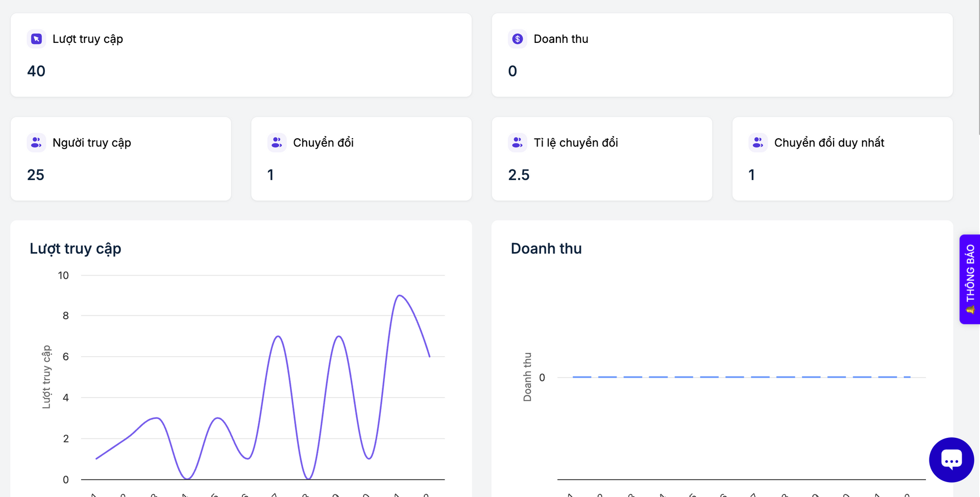This screenshot has width=980, height=497.
Task: Click the value 40 in Lượt truy cập card
Action: [x=36, y=71]
